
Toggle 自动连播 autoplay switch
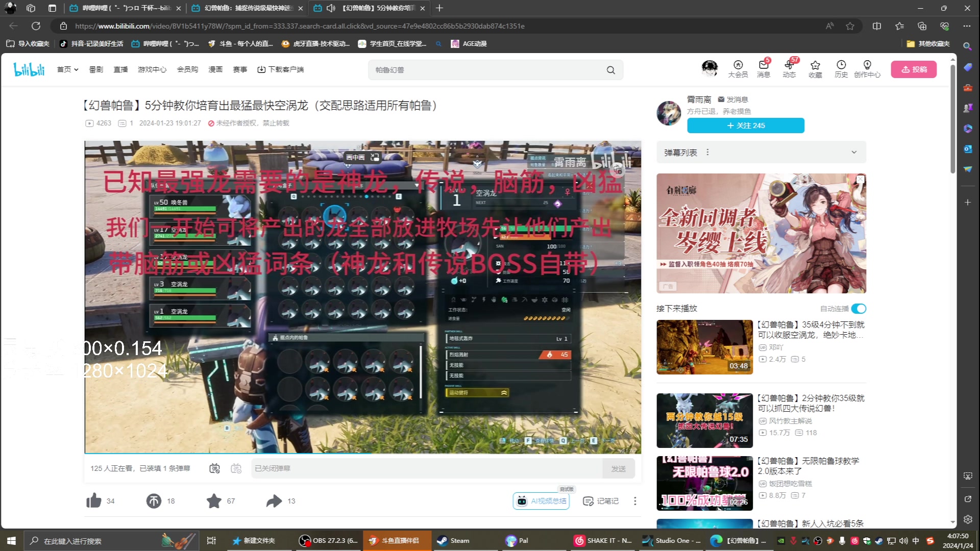[859, 309]
